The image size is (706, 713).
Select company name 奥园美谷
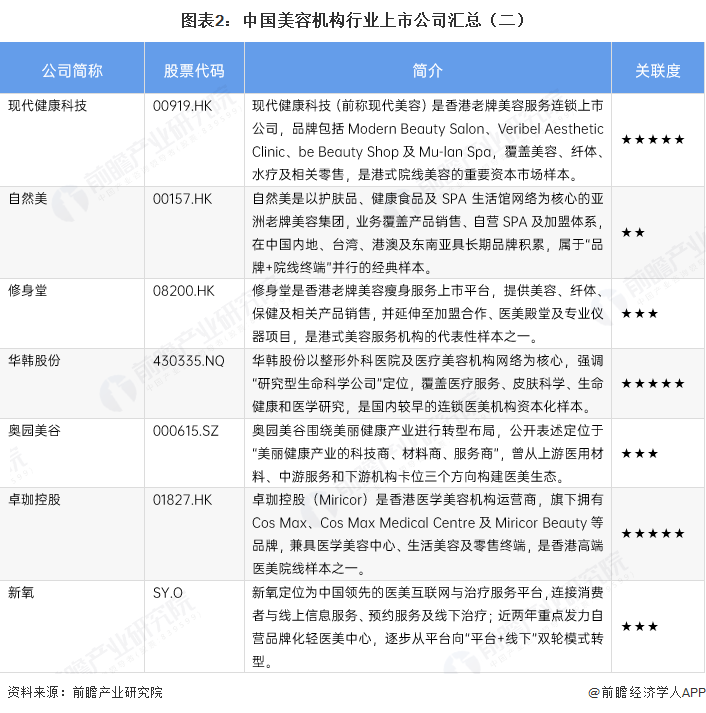tap(34, 430)
